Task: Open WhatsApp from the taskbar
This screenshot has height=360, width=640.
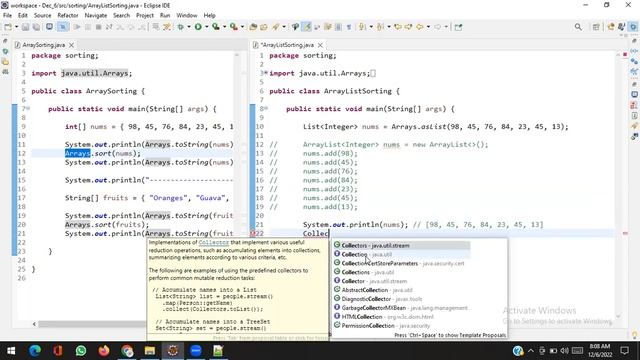Action: (x=81, y=350)
